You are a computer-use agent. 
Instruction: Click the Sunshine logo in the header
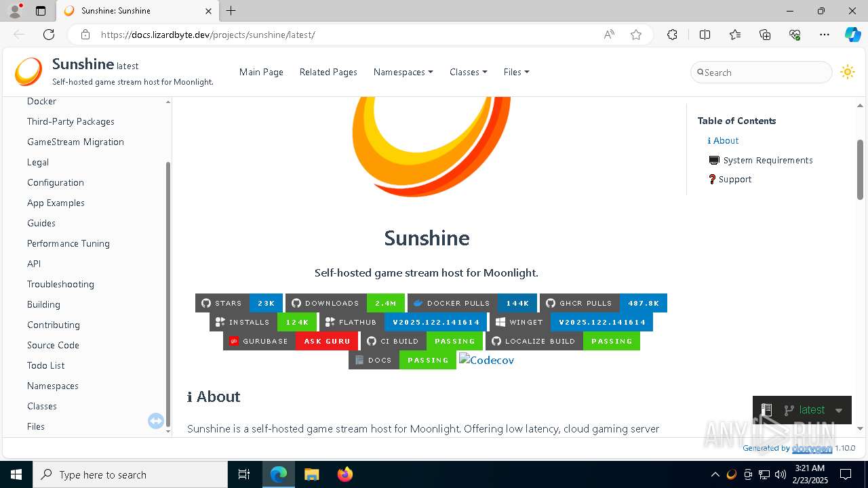[x=28, y=72]
